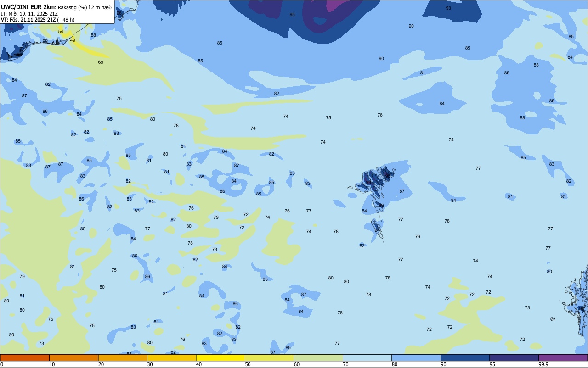Select the 20–30 legend color segment
588x368 pixels.
pos(123,357)
